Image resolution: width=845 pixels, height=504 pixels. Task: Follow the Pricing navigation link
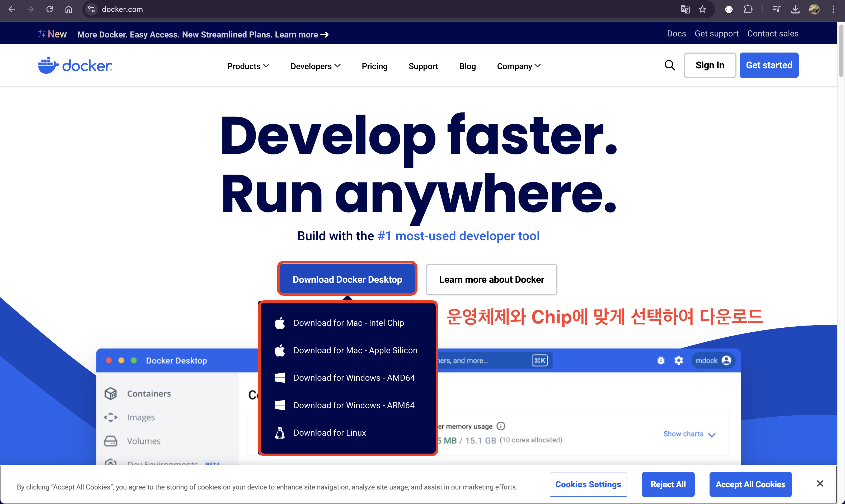click(374, 66)
